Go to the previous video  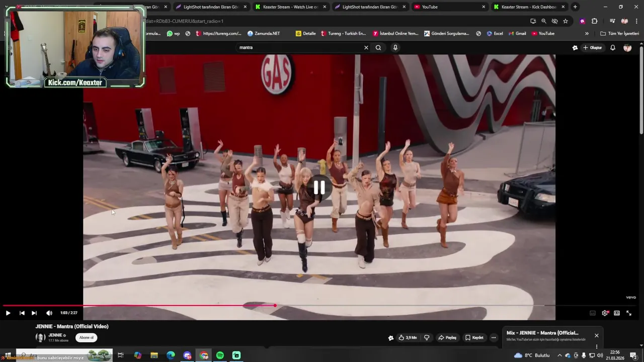pos(22,313)
